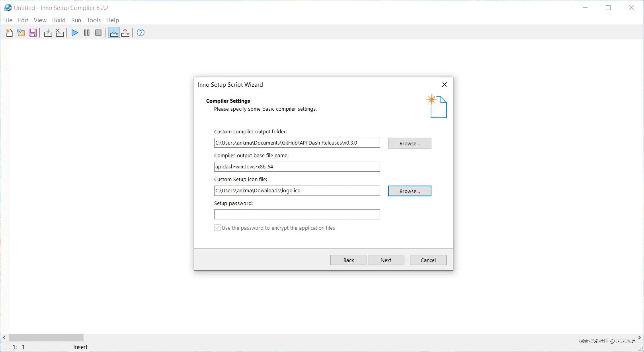
Task: Close the Inno Setup Script Wizard dialog
Action: 444,85
